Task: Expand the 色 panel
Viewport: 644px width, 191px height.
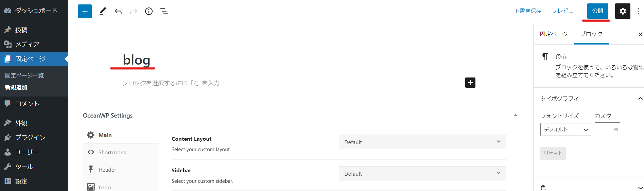Action: pyautogui.click(x=640, y=188)
